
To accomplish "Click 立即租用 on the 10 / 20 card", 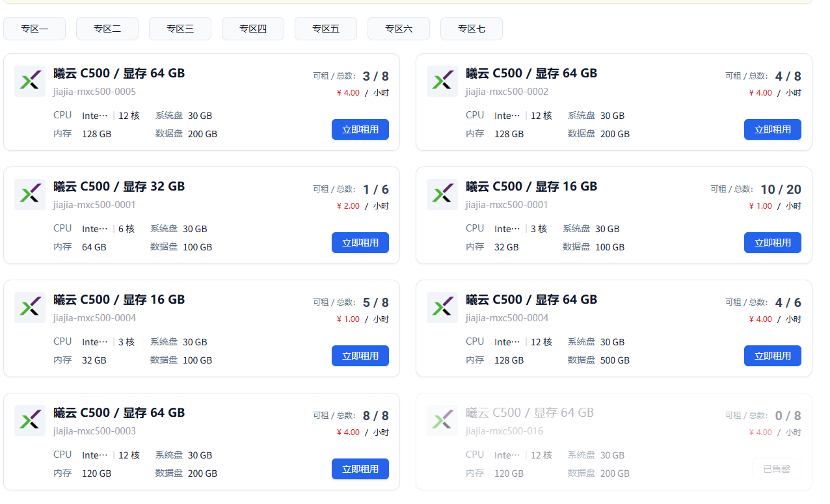I will (x=773, y=243).
